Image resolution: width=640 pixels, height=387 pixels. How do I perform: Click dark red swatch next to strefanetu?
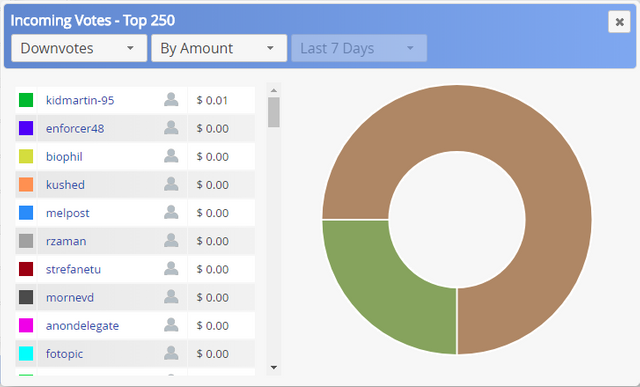pos(26,269)
